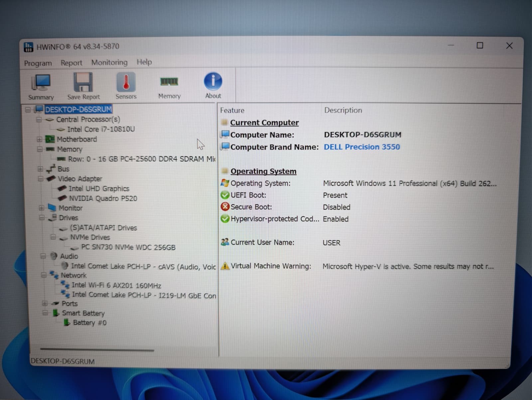Open the Monitoring menu

pyautogui.click(x=109, y=62)
